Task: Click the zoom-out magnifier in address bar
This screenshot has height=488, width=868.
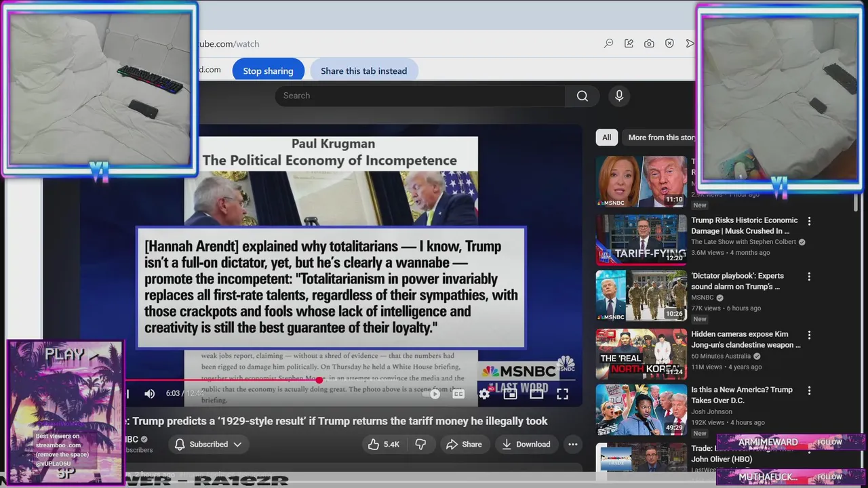Action: [x=608, y=43]
